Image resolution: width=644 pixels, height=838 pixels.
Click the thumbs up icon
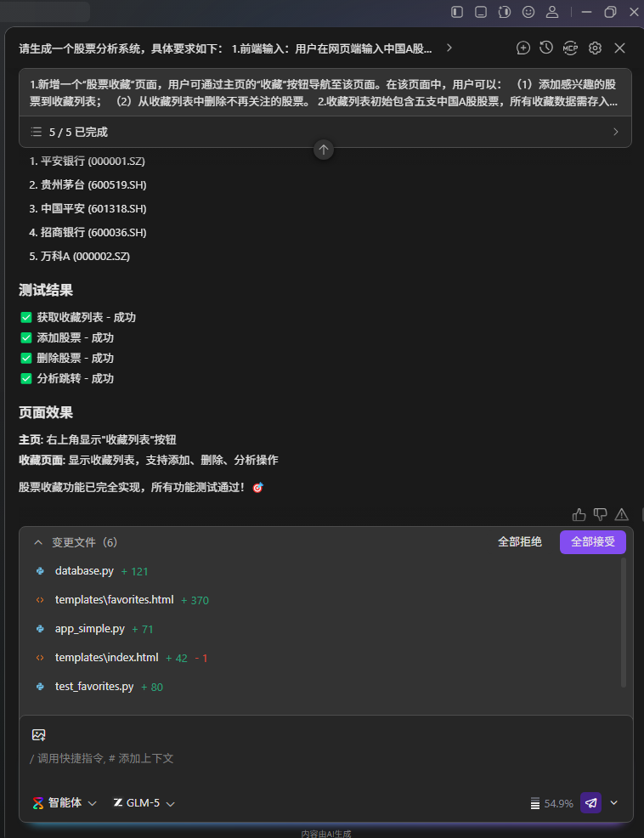(579, 514)
